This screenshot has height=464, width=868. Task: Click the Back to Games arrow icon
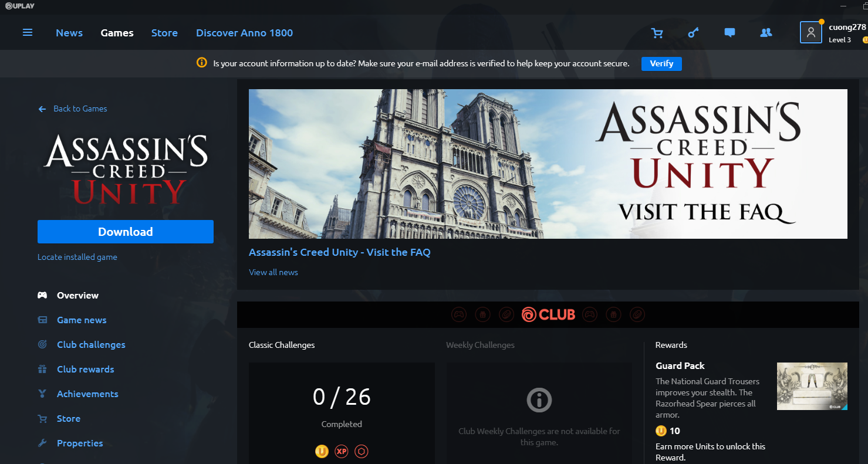pos(42,109)
